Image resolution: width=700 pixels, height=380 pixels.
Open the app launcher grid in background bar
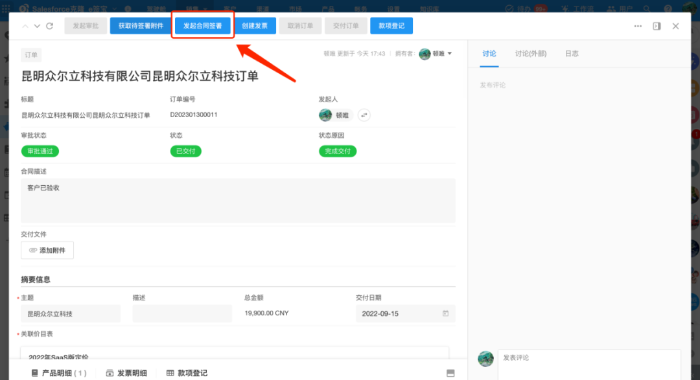(6, 8)
